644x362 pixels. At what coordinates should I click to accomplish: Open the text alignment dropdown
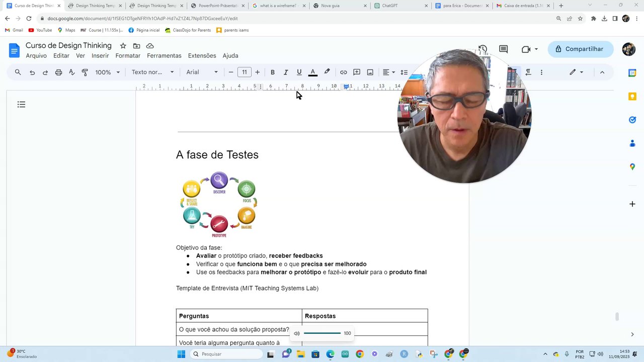click(388, 72)
